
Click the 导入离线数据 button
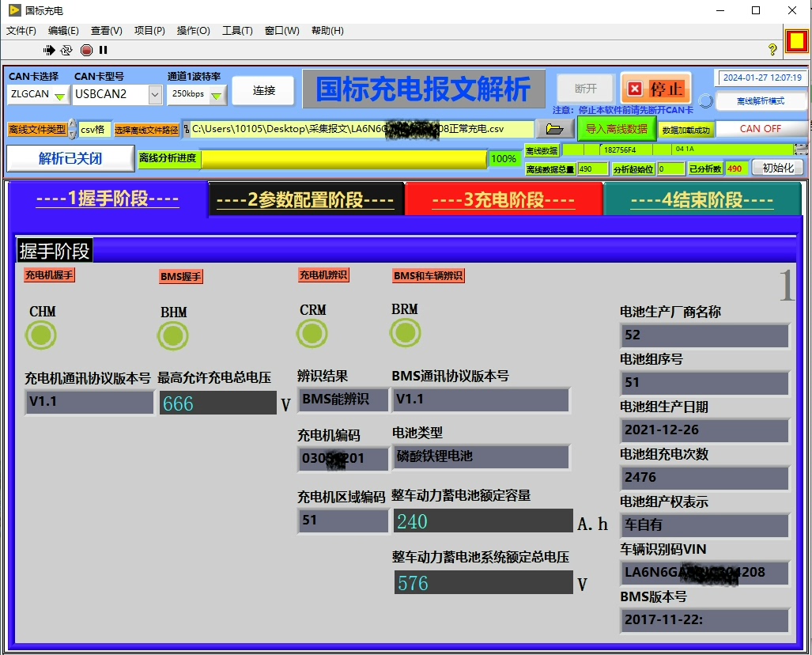pyautogui.click(x=617, y=129)
